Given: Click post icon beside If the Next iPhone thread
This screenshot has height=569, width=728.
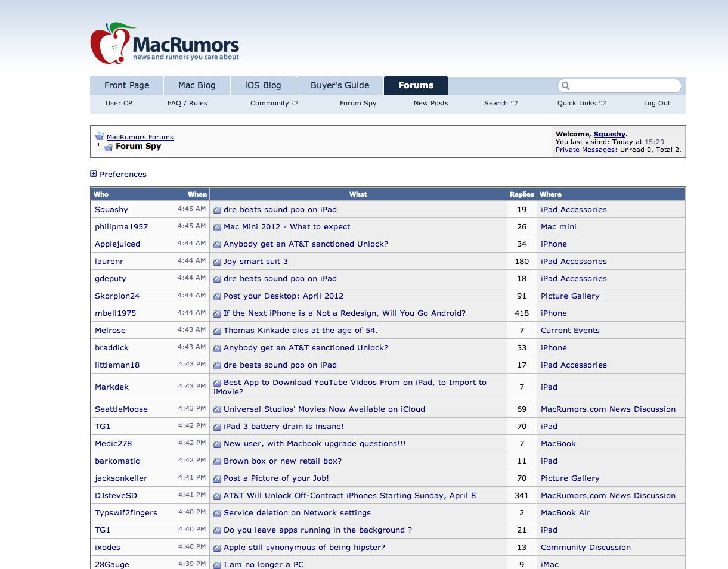Looking at the screenshot, I should click(x=217, y=313).
